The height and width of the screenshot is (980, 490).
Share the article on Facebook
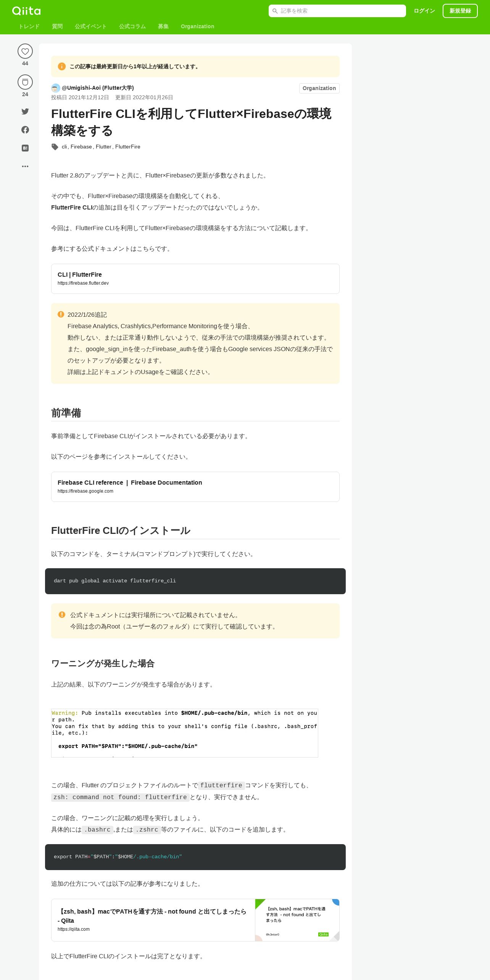click(25, 130)
